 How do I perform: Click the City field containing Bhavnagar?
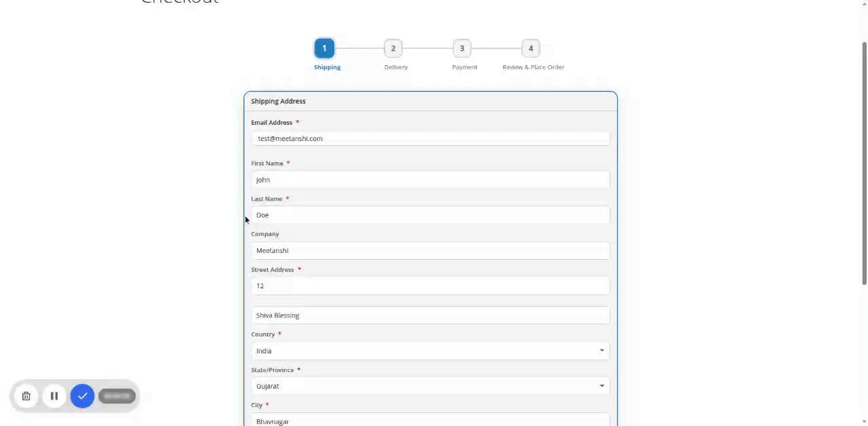pos(431,421)
